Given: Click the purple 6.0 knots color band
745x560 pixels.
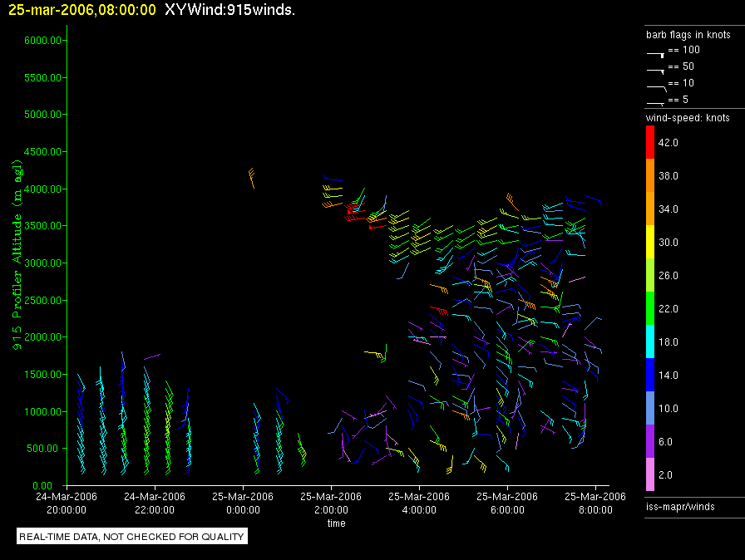Looking at the screenshot, I should (650, 442).
